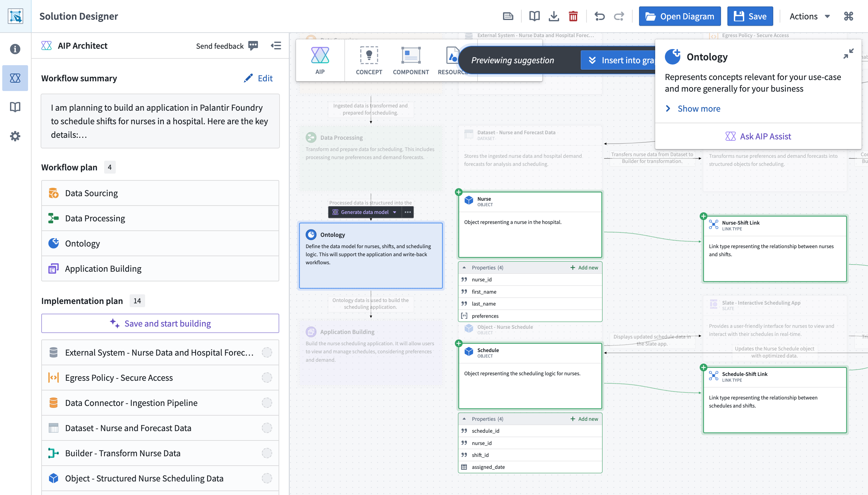868x495 pixels.
Task: Expand the Ontology workflow plan item
Action: (x=161, y=243)
